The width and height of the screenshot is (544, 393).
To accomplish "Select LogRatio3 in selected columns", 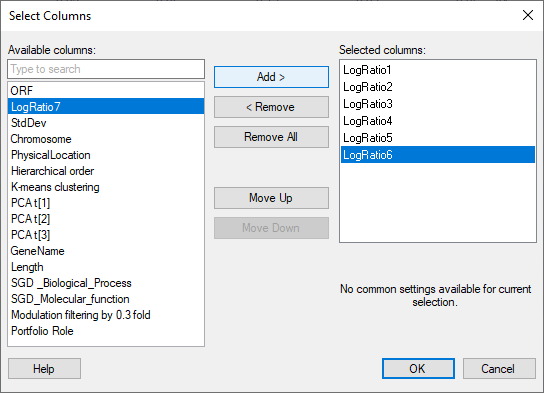I will [438, 104].
